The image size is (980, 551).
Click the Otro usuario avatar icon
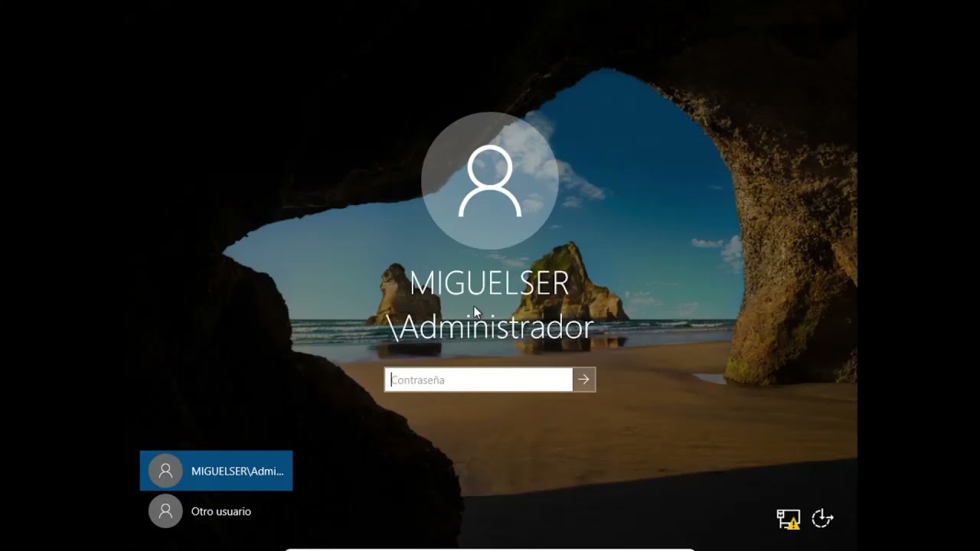pyautogui.click(x=165, y=511)
